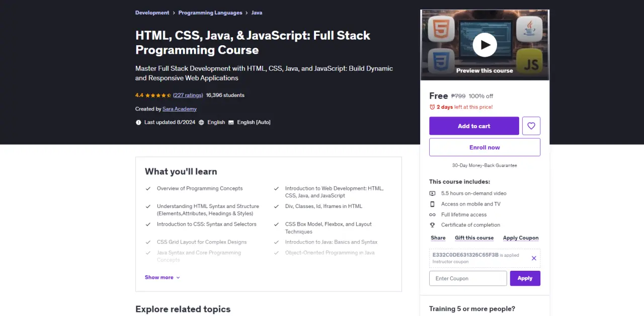Viewport: 644px width, 316px height.
Task: Click Add to cart button
Action: pos(474,126)
